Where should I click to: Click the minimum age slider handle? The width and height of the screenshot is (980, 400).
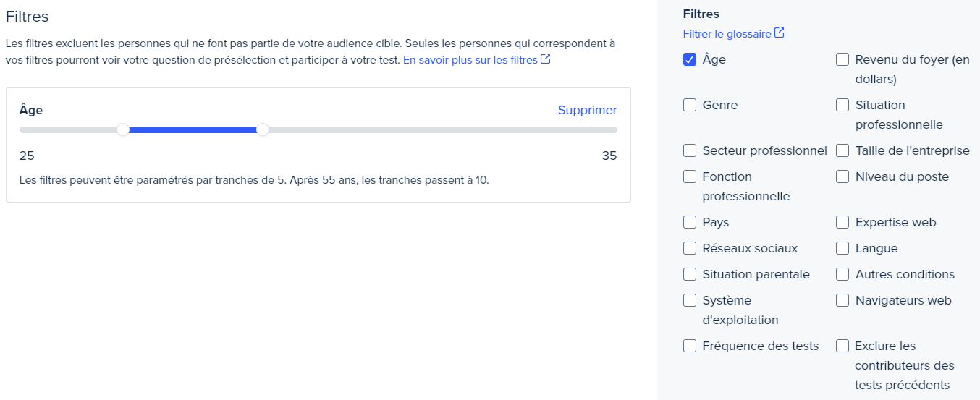pos(123,129)
